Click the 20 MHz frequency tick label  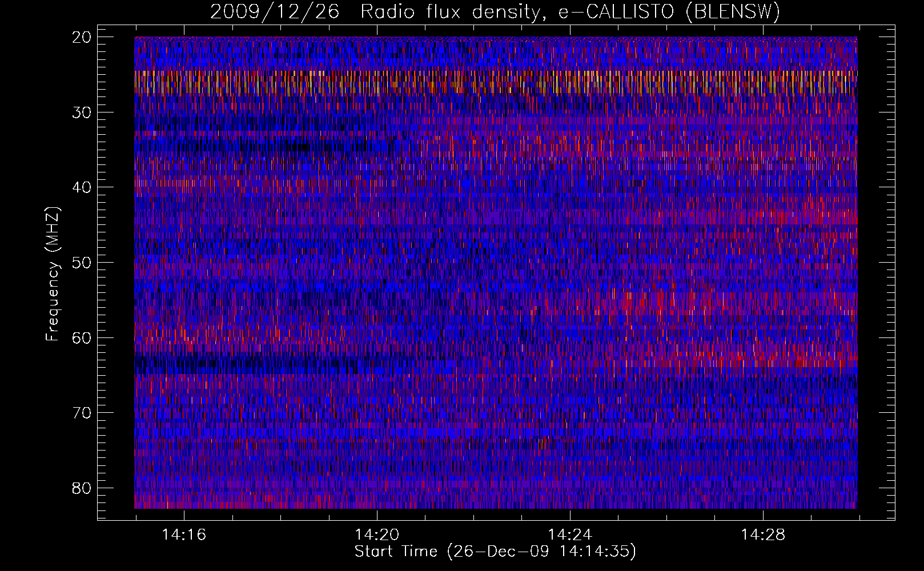(x=82, y=37)
